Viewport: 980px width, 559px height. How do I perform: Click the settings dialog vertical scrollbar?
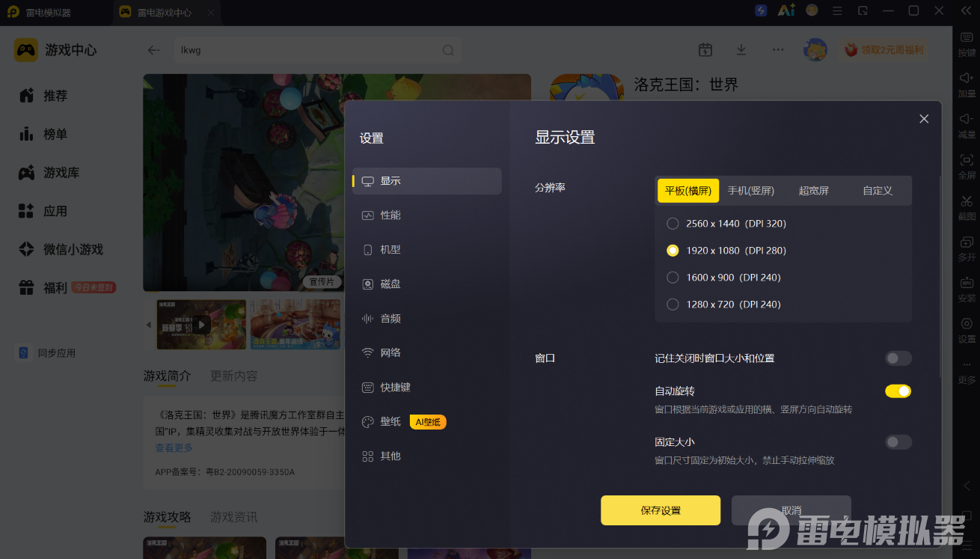coord(939,277)
